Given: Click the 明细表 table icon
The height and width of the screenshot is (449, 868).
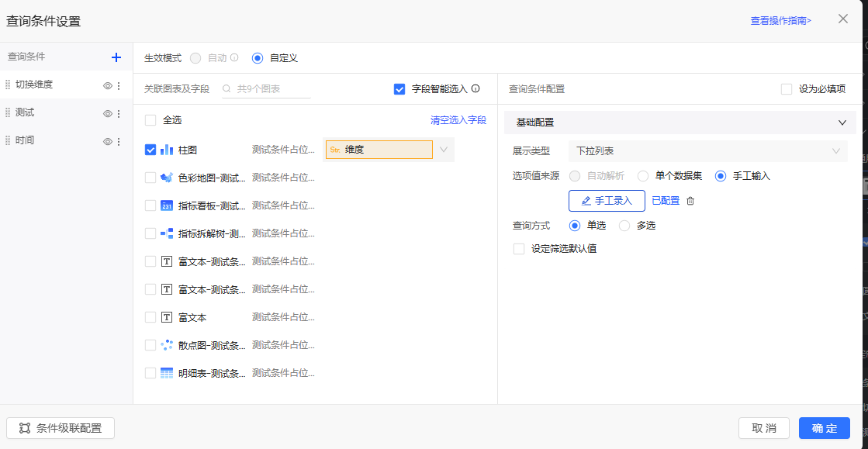Looking at the screenshot, I should coord(167,373).
